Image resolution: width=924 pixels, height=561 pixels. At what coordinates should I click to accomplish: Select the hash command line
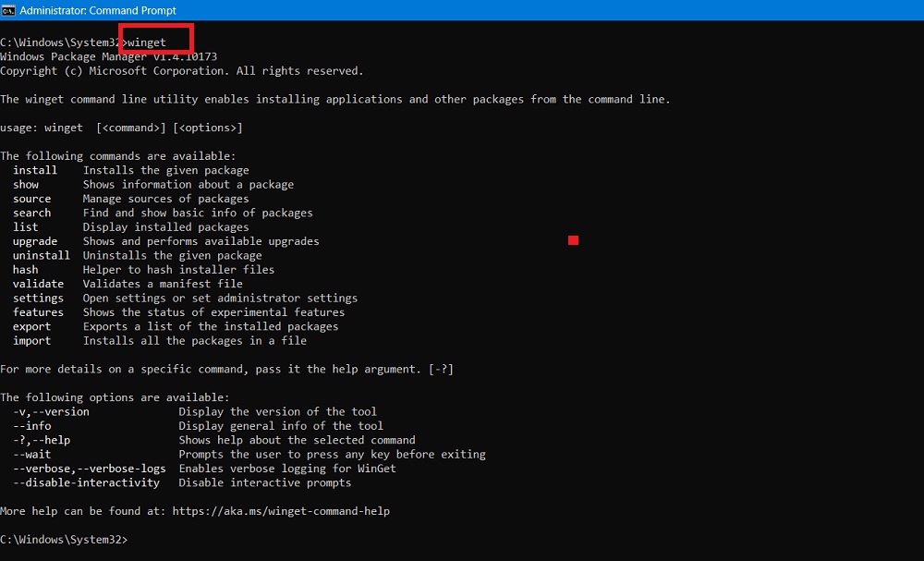(x=27, y=269)
